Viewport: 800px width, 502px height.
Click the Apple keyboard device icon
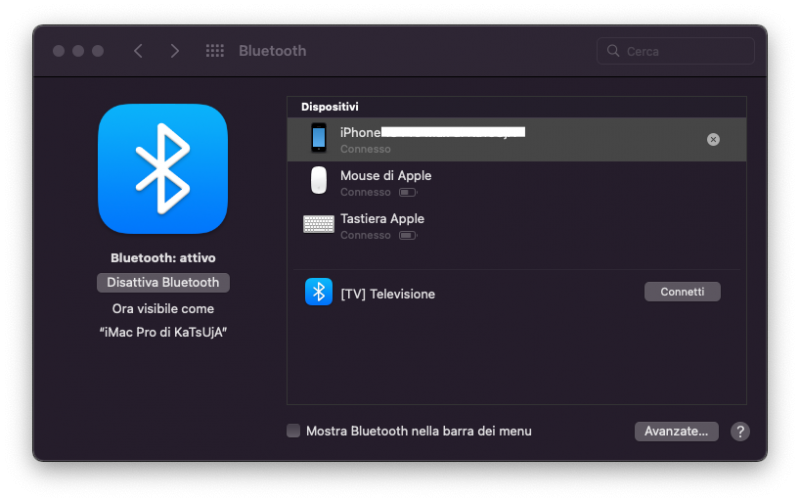coord(319,223)
